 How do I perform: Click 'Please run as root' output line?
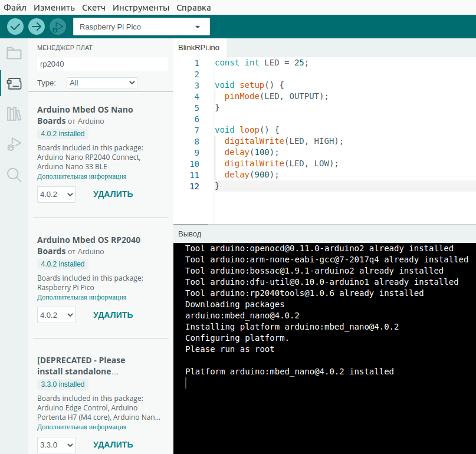230,349
